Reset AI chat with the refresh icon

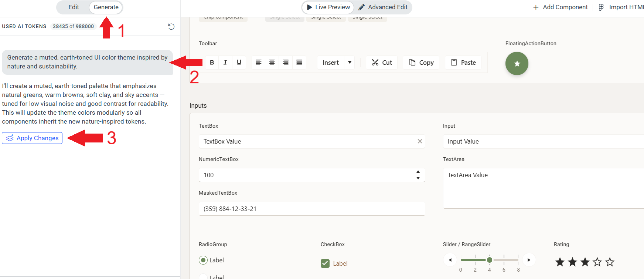pyautogui.click(x=171, y=26)
